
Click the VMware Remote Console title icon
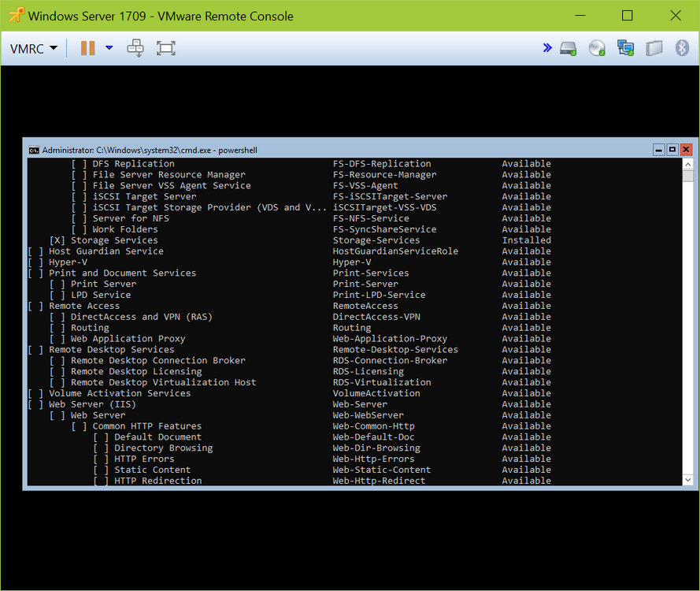tap(17, 16)
